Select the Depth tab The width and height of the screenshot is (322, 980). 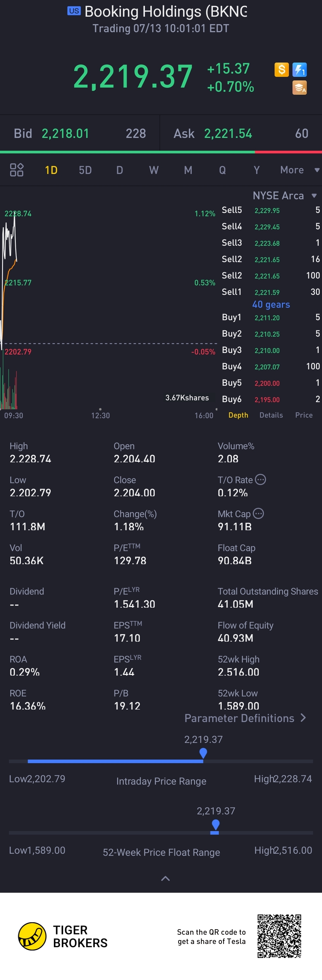[x=238, y=415]
